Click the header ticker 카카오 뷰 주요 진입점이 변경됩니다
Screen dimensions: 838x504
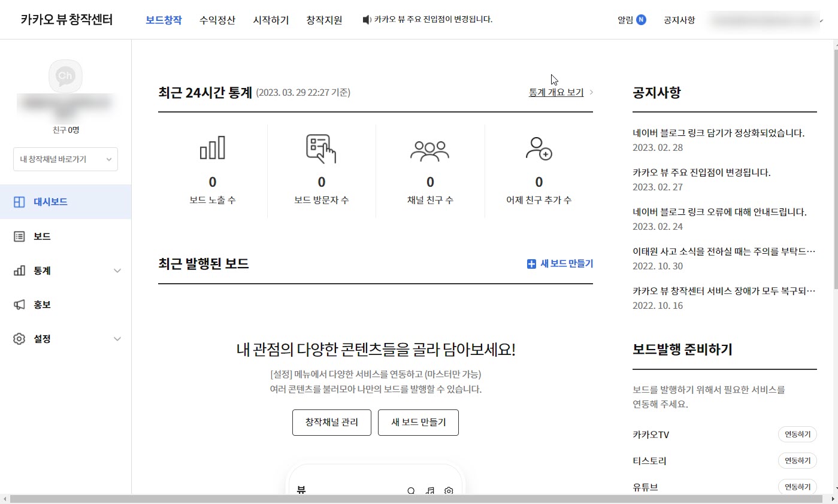[x=433, y=20]
